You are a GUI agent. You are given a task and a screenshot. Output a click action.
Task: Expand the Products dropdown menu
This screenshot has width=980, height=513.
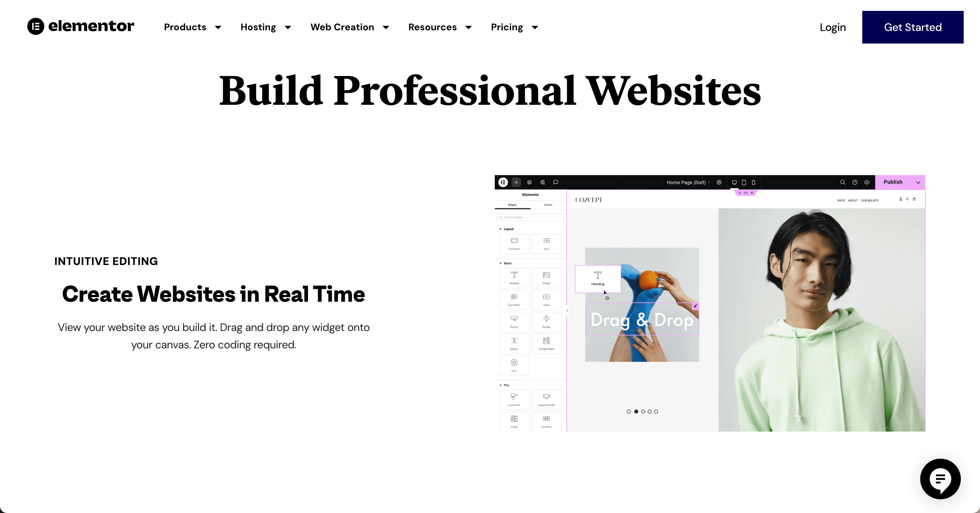(192, 27)
